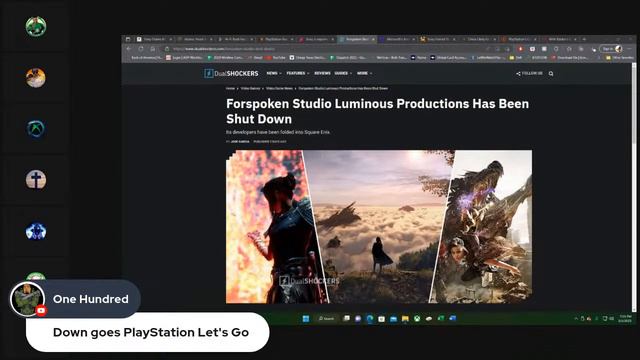Image resolution: width=640 pixels, height=360 pixels.
Task: Open the taskbar clock and date
Action: point(625,318)
